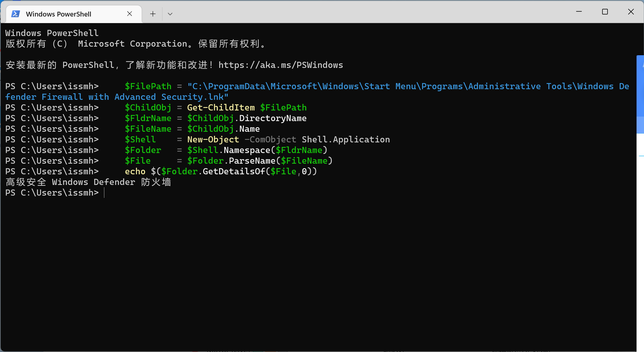Click the $FilePath variable in the first command
Viewport: 644px width, 352px height.
[x=148, y=86]
